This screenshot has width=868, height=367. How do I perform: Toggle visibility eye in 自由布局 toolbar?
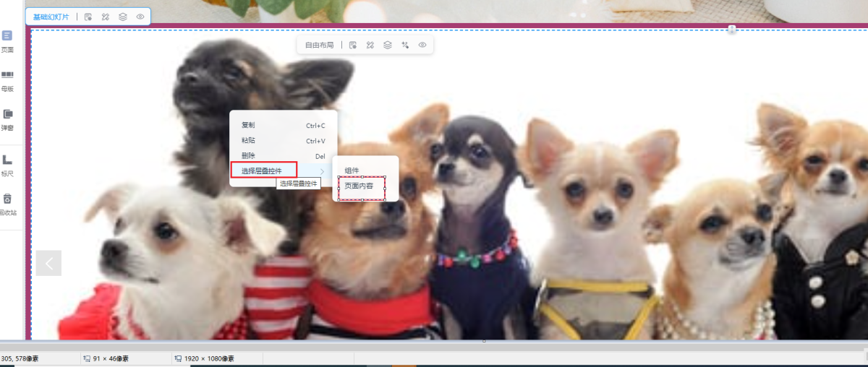click(x=422, y=45)
